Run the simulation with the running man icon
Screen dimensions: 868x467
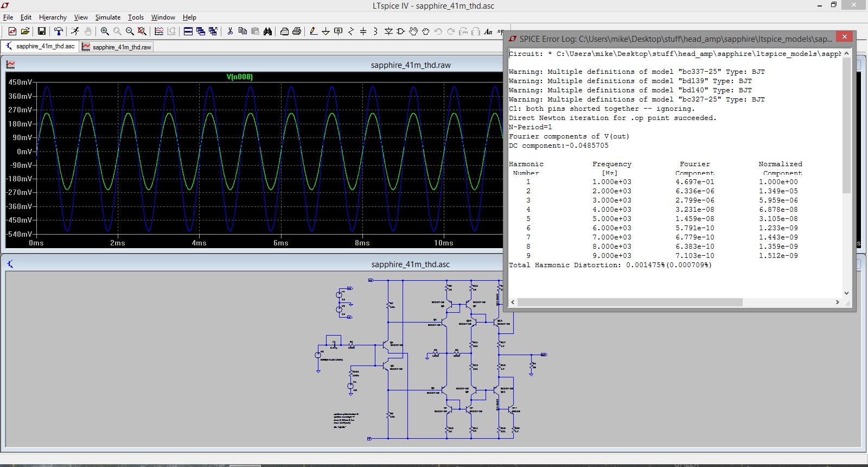click(x=75, y=31)
